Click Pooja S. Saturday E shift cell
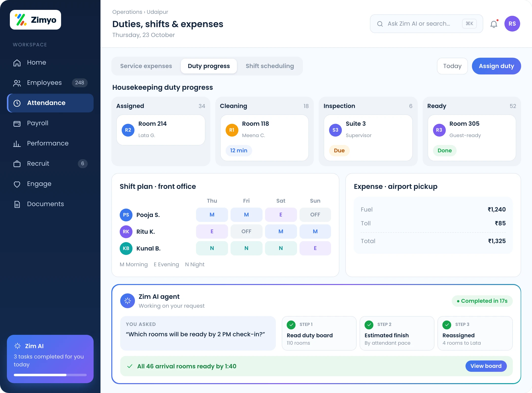The image size is (532, 393). (281, 215)
